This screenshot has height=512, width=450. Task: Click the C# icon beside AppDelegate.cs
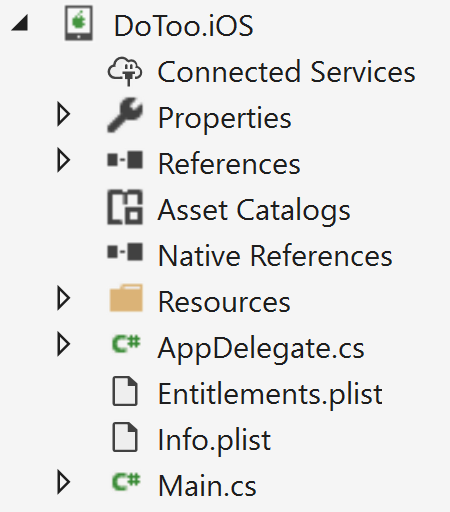pyautogui.click(x=126, y=343)
